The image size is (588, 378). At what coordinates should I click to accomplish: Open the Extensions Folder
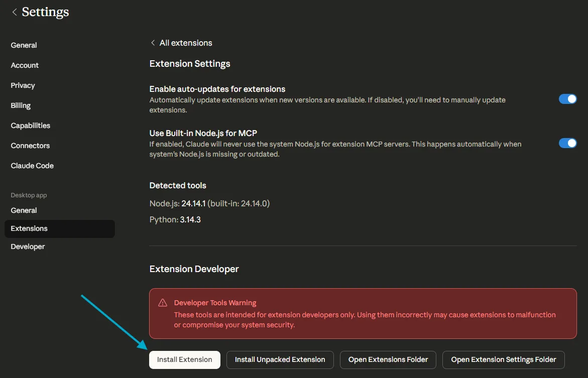tap(388, 359)
